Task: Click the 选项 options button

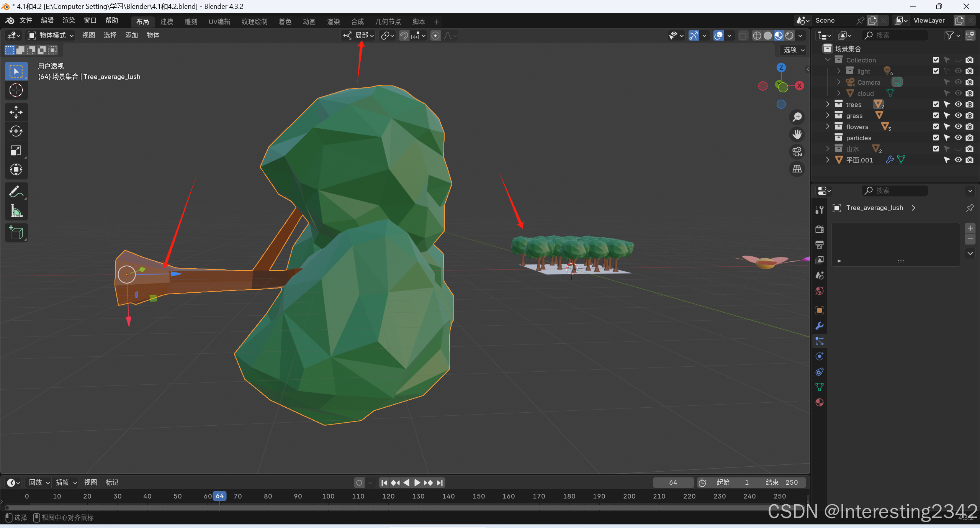Action: (793, 50)
